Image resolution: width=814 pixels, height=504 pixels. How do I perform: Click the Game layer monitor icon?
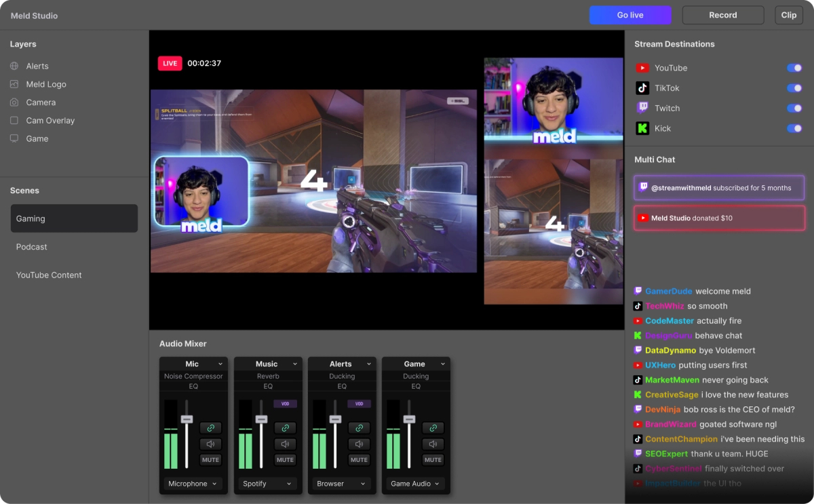[x=14, y=138]
